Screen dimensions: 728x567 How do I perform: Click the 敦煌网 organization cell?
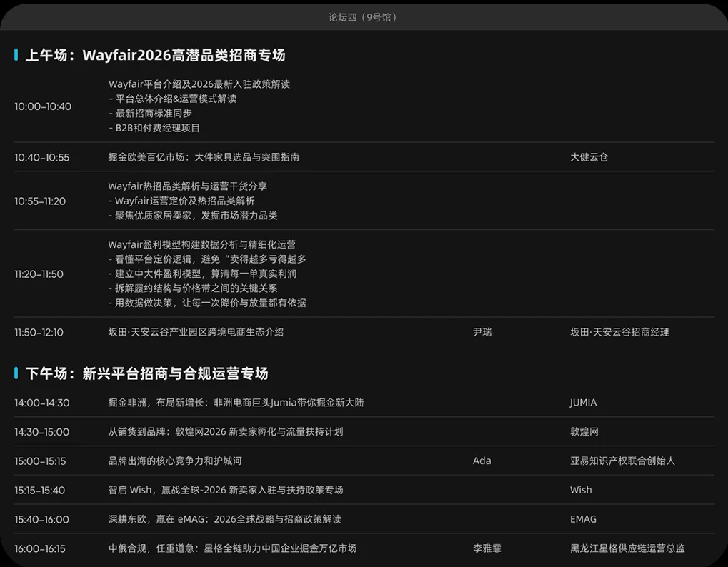(584, 432)
